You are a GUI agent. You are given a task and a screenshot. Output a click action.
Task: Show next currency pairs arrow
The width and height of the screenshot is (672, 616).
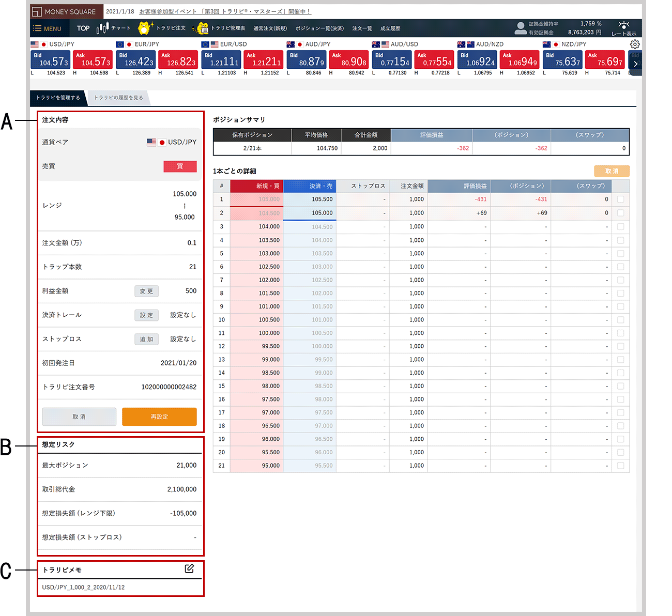(x=635, y=64)
